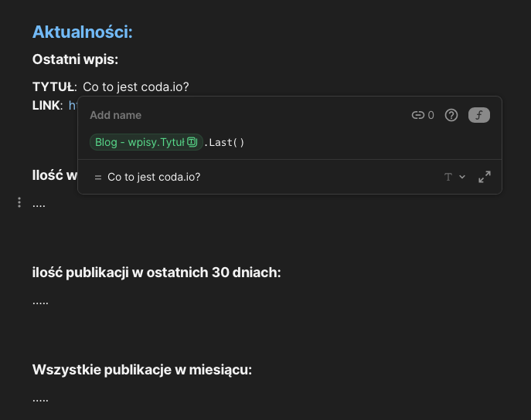Viewport: 531px width, 420px height.
Task: Click the Ostatni wpis heading
Action: [x=75, y=59]
